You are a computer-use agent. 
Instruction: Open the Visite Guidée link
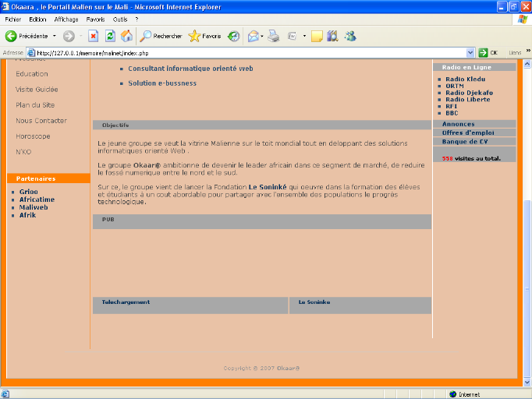click(37, 90)
